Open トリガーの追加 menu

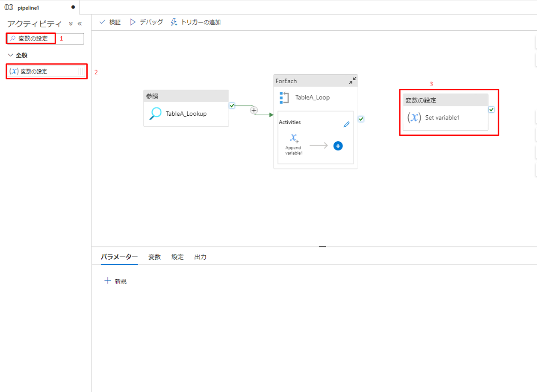tap(195, 22)
